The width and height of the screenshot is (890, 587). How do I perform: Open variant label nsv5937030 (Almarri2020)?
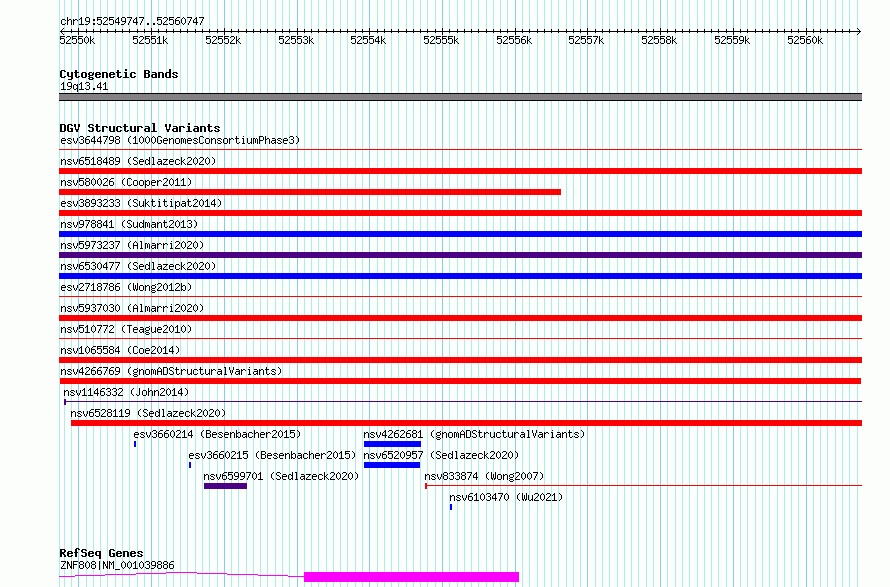click(132, 308)
